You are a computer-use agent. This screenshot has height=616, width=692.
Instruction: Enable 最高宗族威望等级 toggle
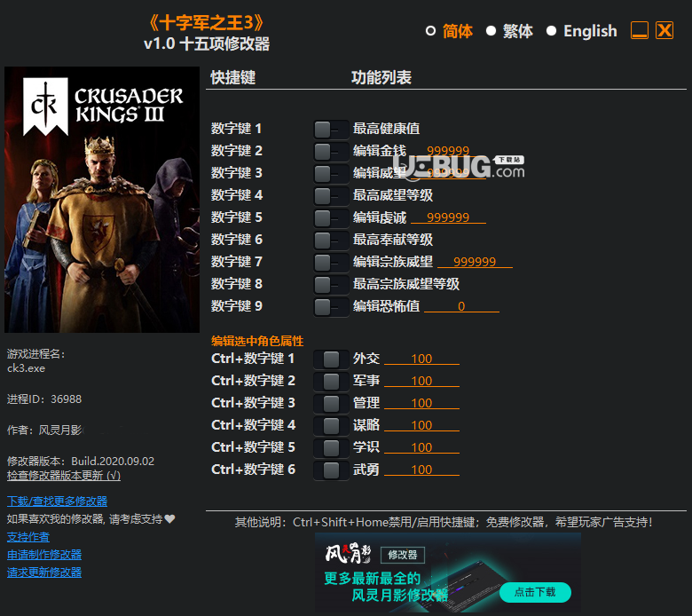(x=331, y=285)
